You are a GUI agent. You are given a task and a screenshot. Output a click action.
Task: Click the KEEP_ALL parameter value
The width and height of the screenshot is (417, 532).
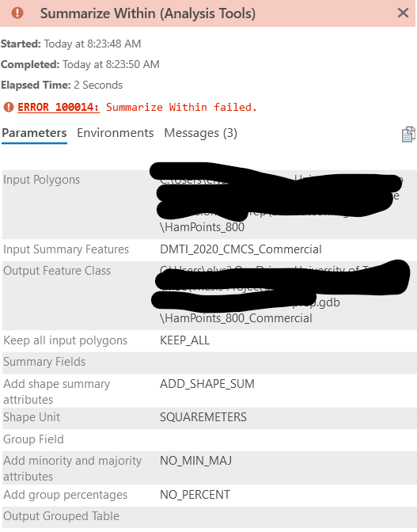point(185,340)
